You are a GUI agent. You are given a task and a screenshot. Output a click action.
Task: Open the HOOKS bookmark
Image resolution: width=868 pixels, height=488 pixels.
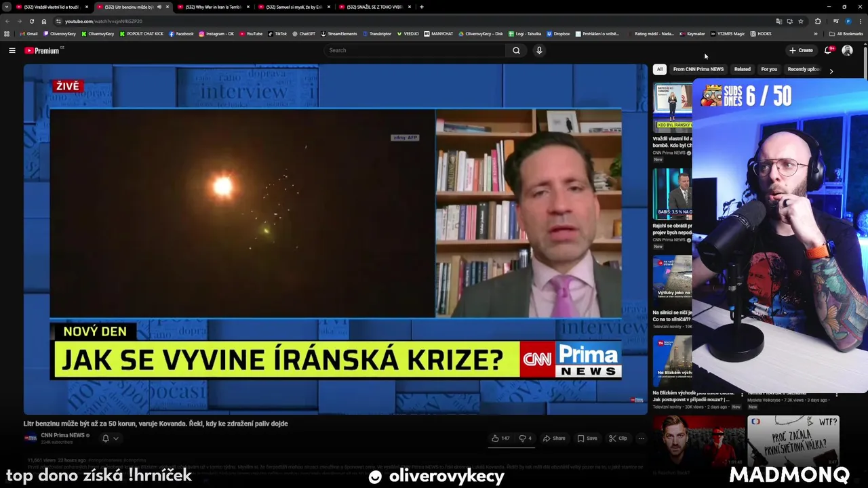[x=761, y=34]
